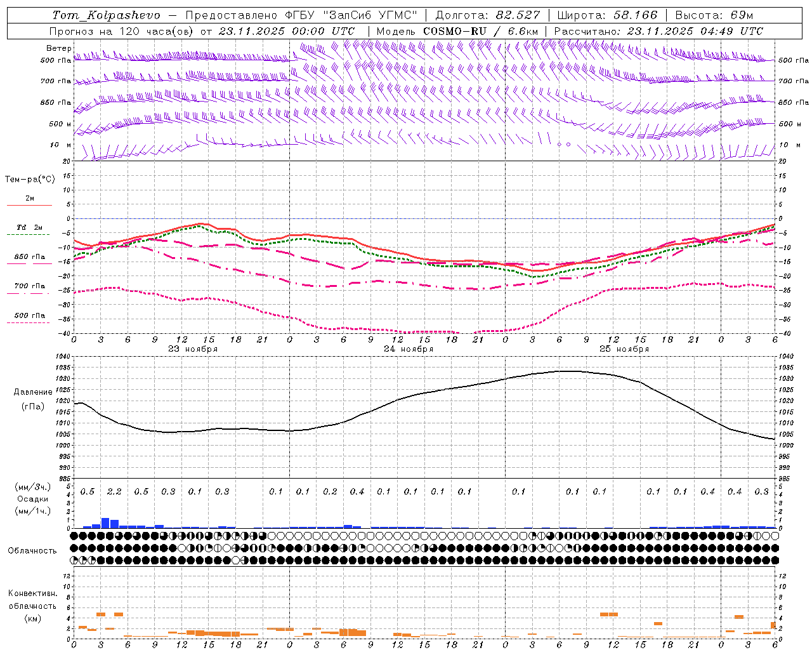Screen dimensions: 812x650
Task: Select the Долгота: 82.527 value
Action: (x=488, y=15)
